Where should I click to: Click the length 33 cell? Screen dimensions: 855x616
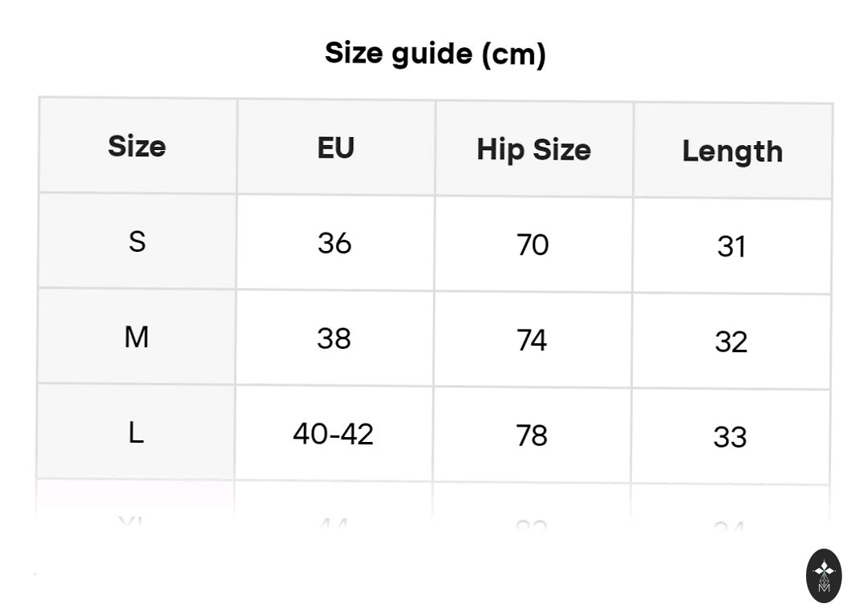click(730, 437)
